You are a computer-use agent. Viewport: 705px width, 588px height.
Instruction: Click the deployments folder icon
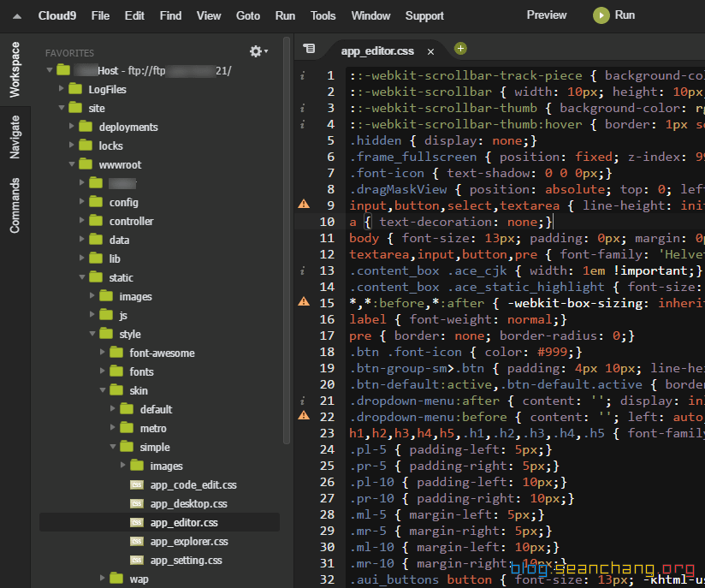(86, 127)
